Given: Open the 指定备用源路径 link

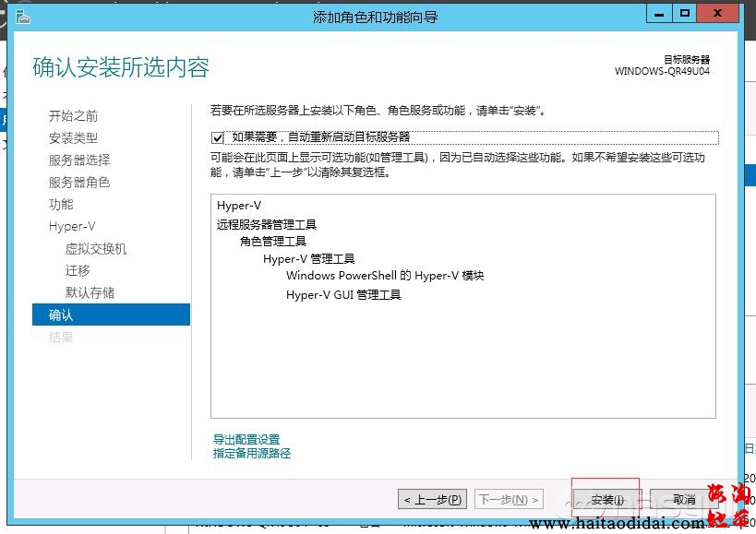Looking at the screenshot, I should pyautogui.click(x=252, y=453).
